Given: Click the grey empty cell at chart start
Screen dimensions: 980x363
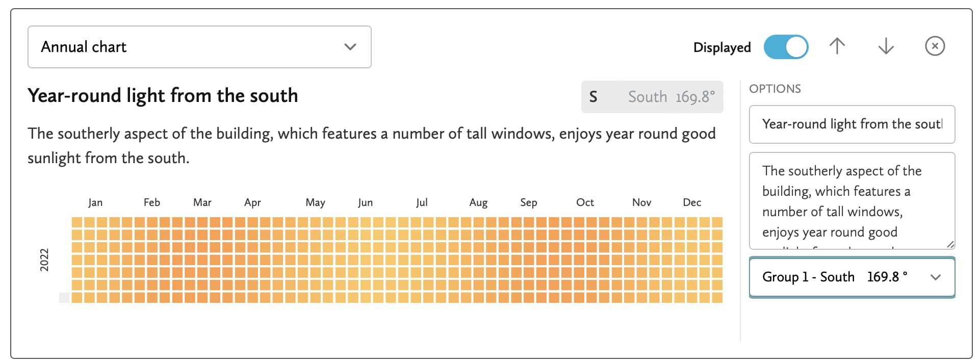Looking at the screenshot, I should pos(64,298).
